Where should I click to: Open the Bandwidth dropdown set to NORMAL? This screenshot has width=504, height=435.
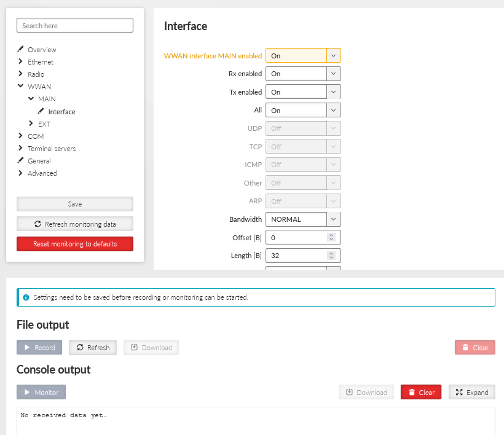[x=302, y=219]
